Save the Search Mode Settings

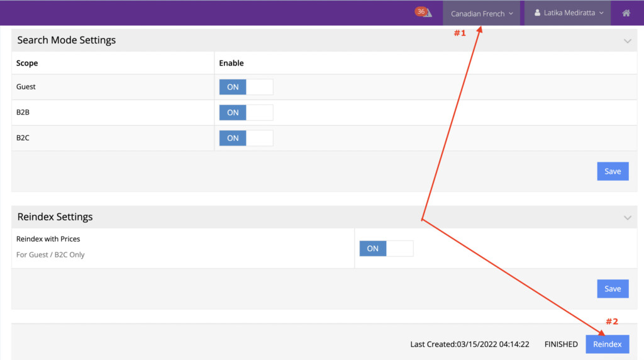click(x=613, y=171)
